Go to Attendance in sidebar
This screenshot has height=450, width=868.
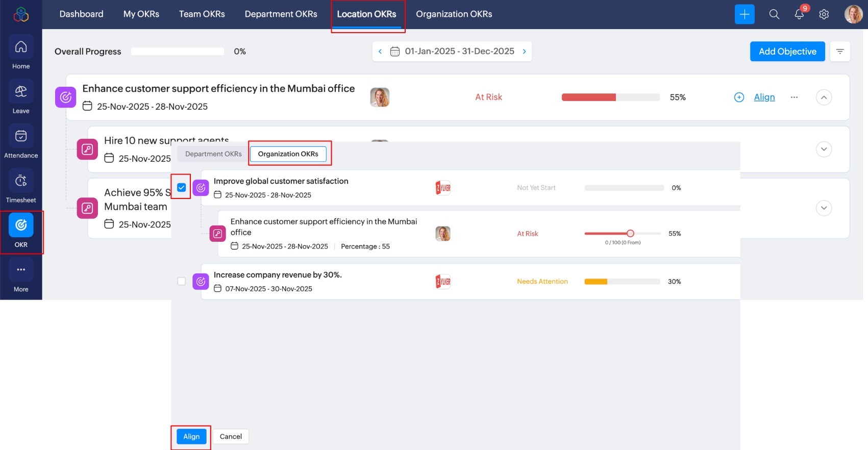pos(21,136)
